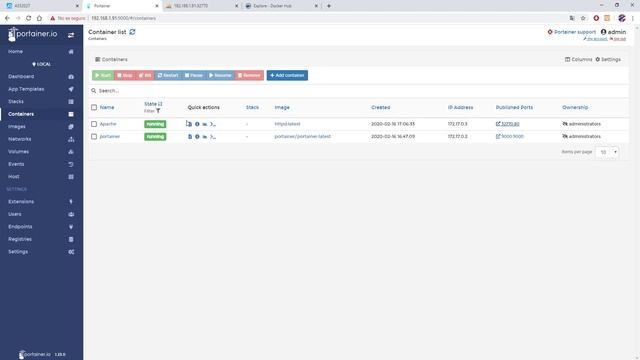Open Users in the sidebar
640x360 pixels.
click(15, 214)
